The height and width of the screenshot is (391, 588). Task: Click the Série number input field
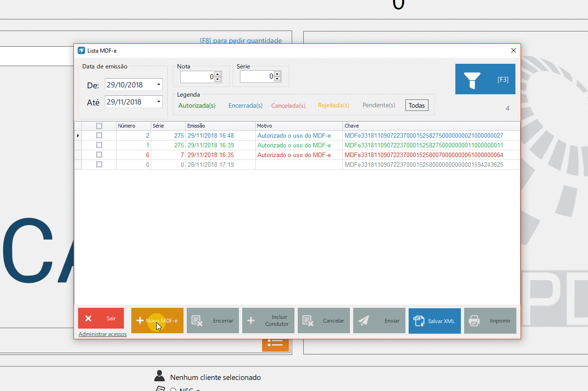[257, 77]
